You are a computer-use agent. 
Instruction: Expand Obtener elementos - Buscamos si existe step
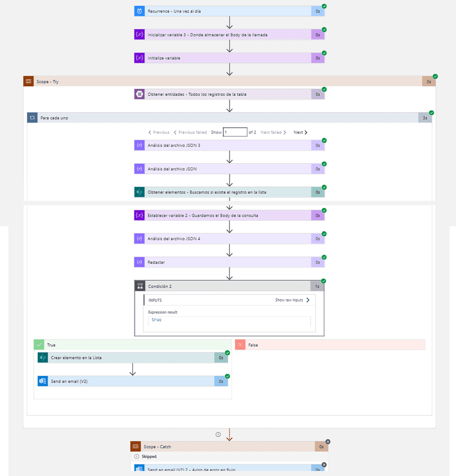(229, 192)
